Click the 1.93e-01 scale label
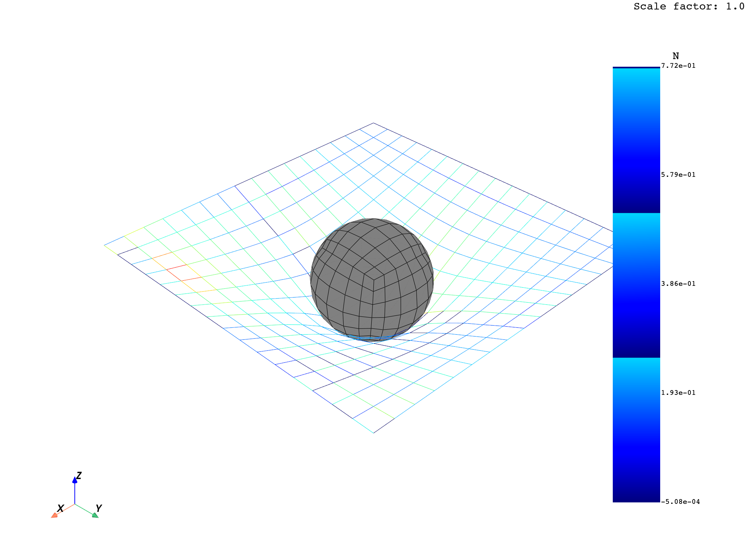Screen dimensions: 747x560 tap(678, 393)
